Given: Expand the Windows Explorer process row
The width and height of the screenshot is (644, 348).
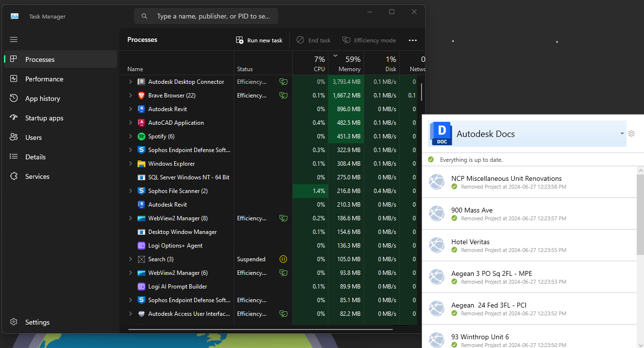Looking at the screenshot, I should tap(130, 164).
